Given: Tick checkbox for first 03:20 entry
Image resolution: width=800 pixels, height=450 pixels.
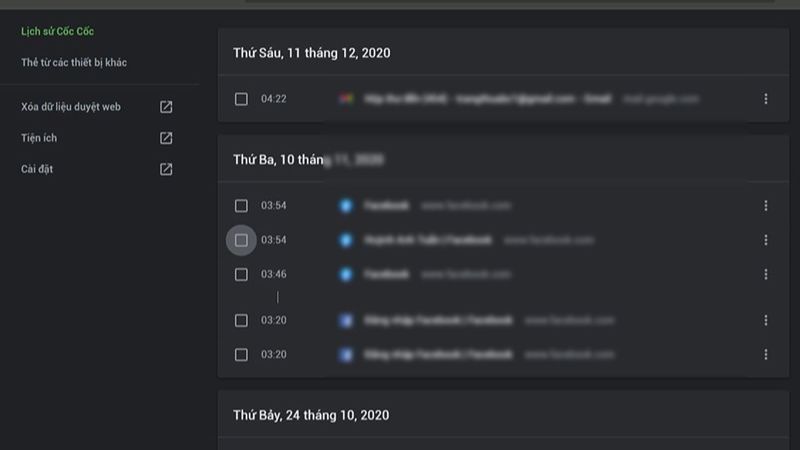Looking at the screenshot, I should click(241, 321).
